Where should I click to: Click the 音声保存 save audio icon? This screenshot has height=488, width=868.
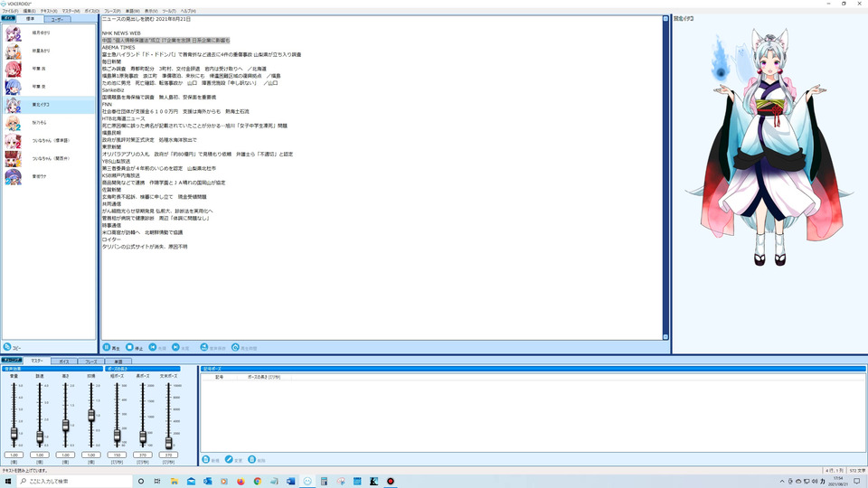pos(203,347)
